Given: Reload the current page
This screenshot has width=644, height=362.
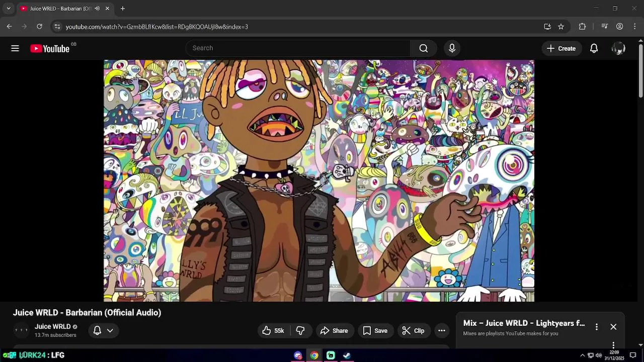Looking at the screenshot, I should [39, 27].
